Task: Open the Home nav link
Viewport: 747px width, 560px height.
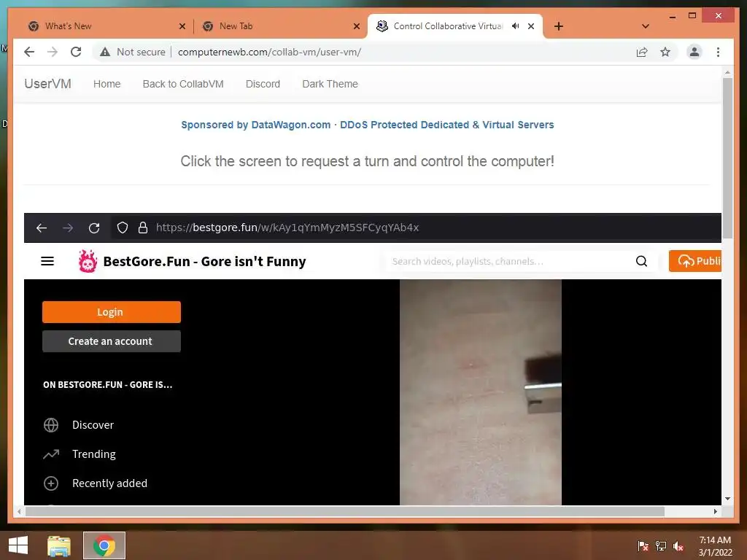Action: tap(107, 84)
